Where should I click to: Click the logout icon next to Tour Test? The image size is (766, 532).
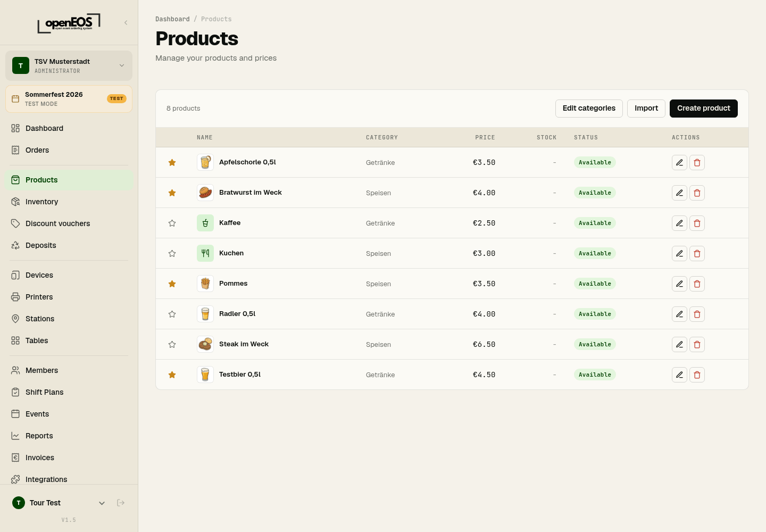coord(121,503)
